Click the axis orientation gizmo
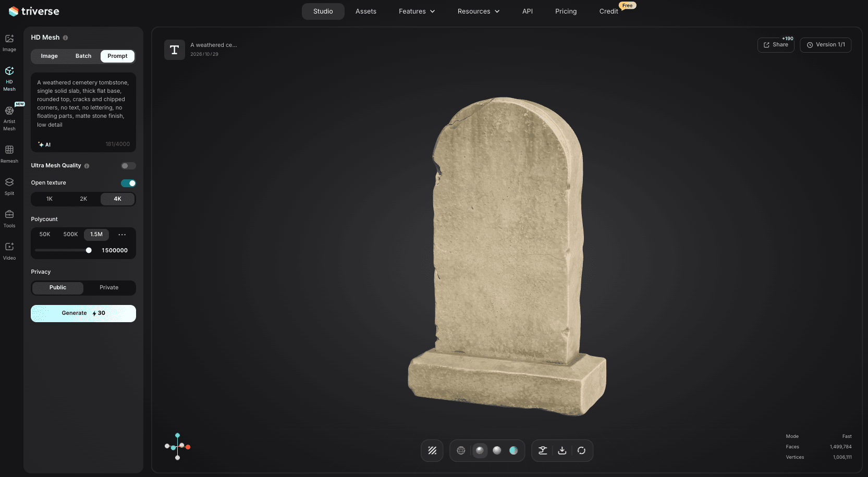 pyautogui.click(x=177, y=447)
